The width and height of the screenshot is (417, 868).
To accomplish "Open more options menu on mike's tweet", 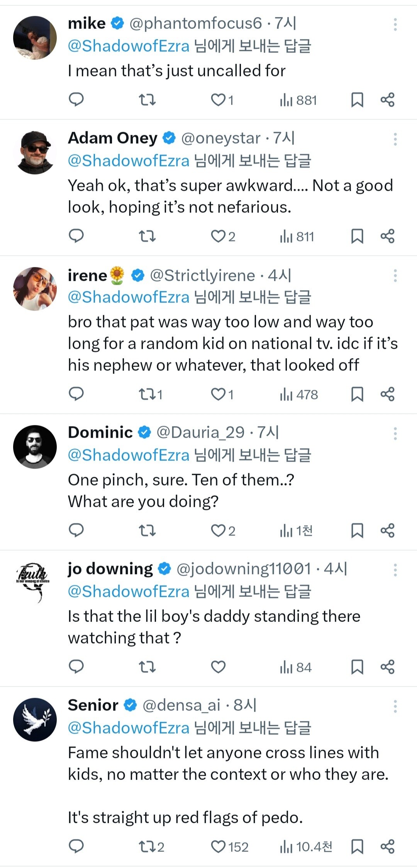I will click(x=395, y=24).
